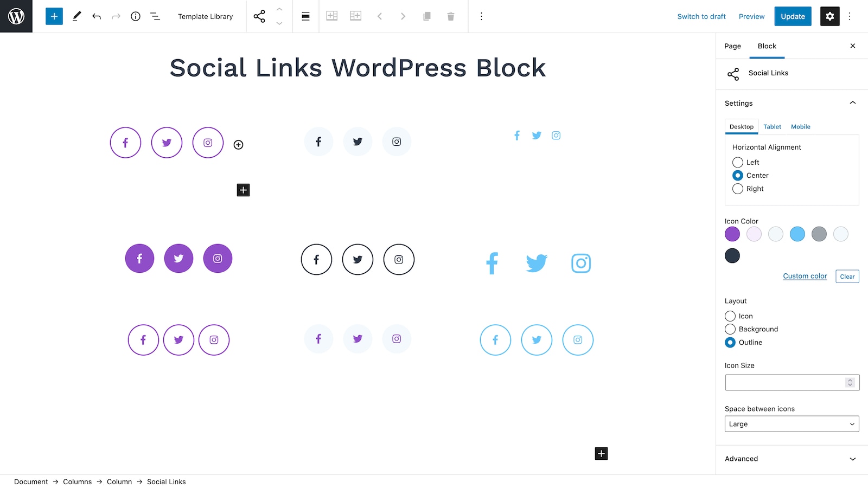The image size is (868, 488).
Task: Open the settings gear panel
Action: pyautogui.click(x=830, y=16)
